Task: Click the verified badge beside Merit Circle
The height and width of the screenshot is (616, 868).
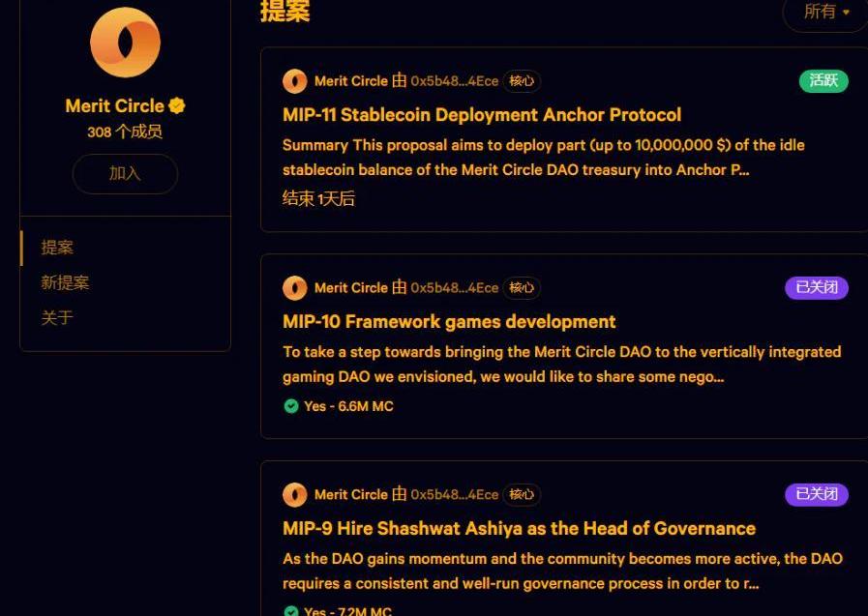Action: click(x=177, y=105)
